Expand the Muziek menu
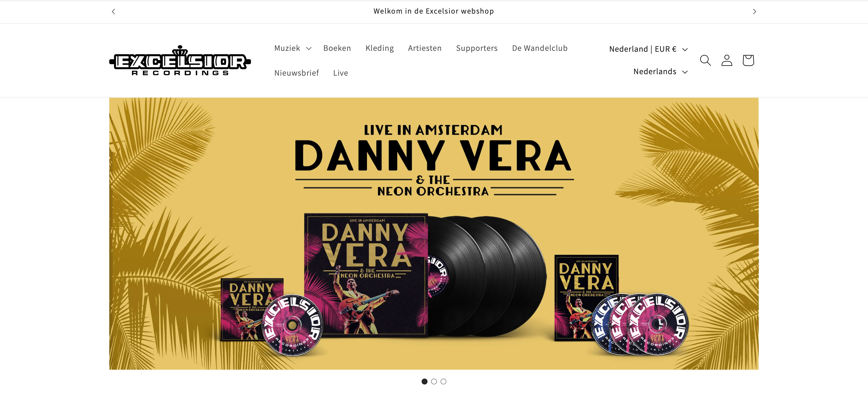This screenshot has width=868, height=409. pyautogui.click(x=293, y=48)
